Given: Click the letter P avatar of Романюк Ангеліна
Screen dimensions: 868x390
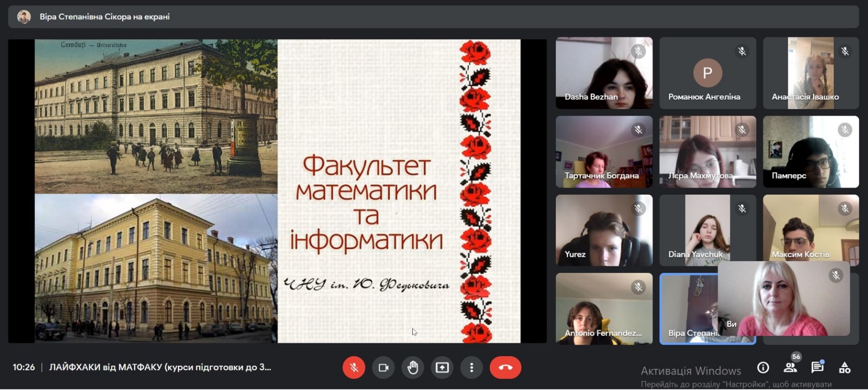Looking at the screenshot, I should click(x=707, y=73).
